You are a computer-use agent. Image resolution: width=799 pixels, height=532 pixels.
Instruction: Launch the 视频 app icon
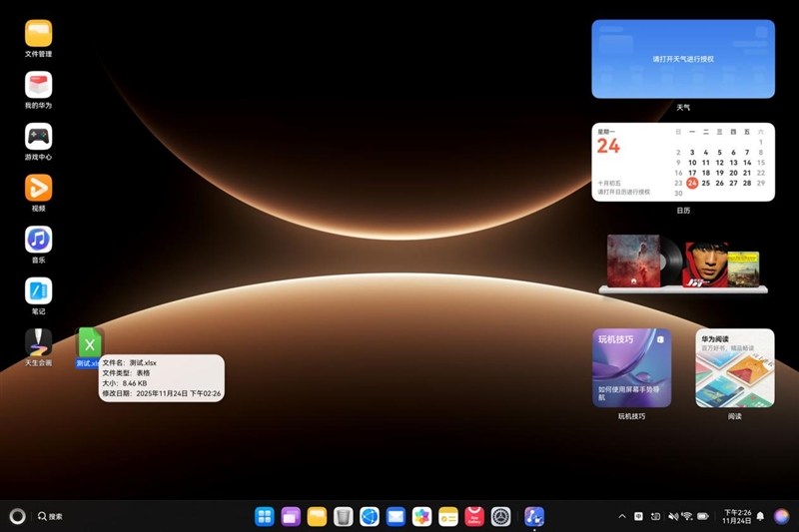(38, 188)
